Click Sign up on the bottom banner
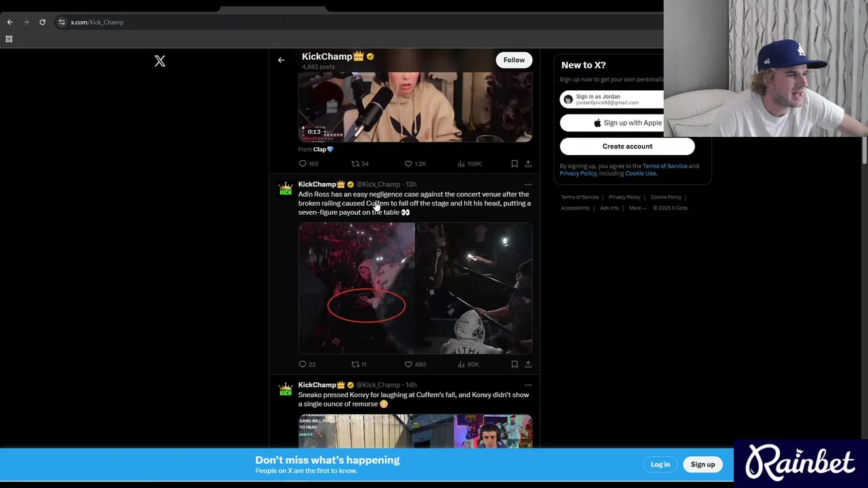 [x=703, y=464]
